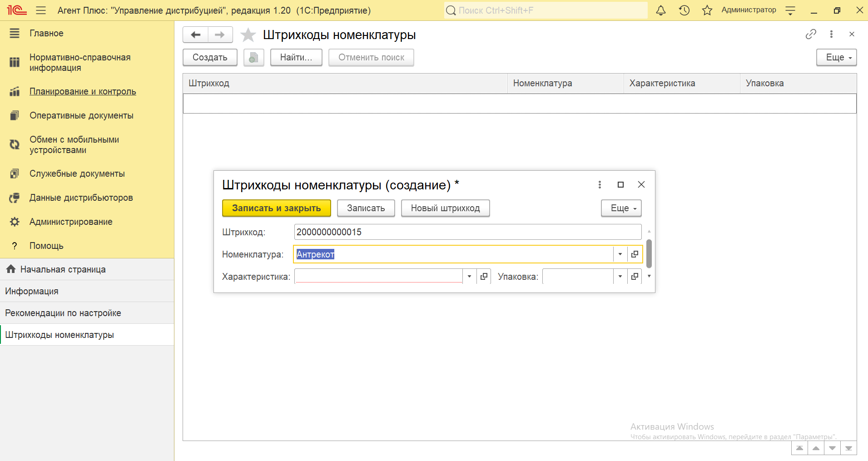Open the notifications bell icon
The image size is (868, 461).
click(661, 10)
